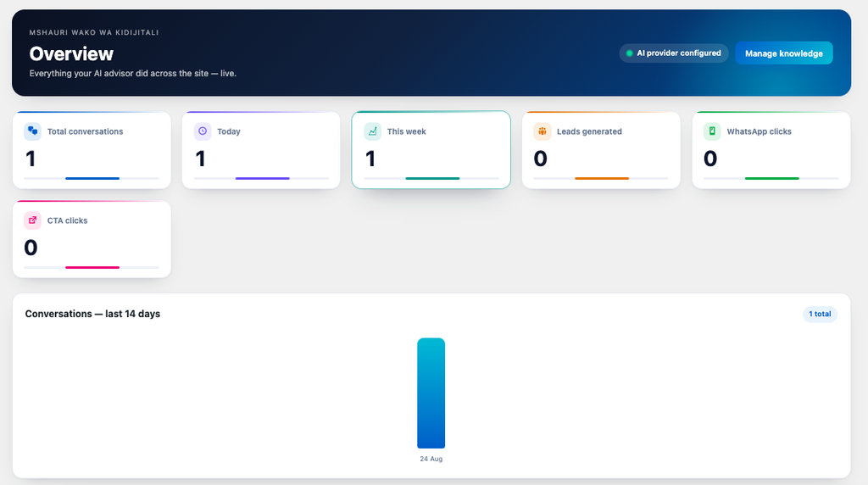Click the green progress bar under WhatsApp clicks
The image size is (868, 485).
[x=771, y=178]
